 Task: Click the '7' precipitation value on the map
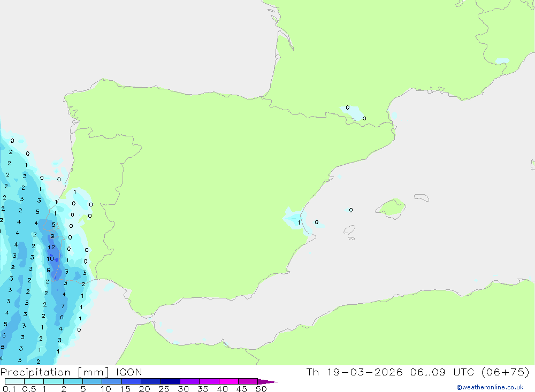(x=63, y=306)
